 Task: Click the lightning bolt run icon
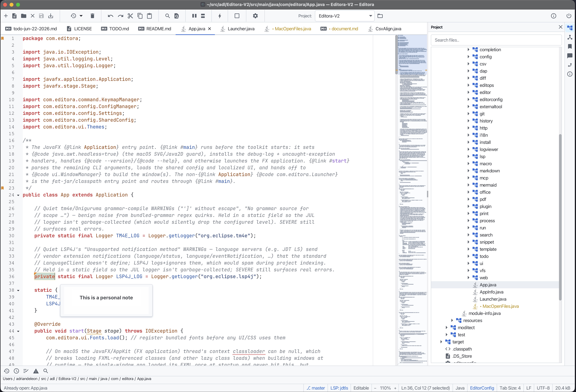point(220,16)
